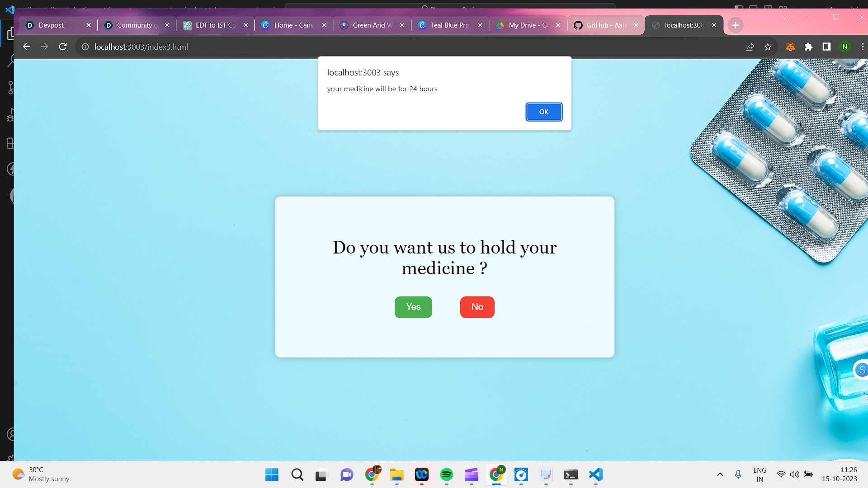868x488 pixels.
Task: Open volume control in system tray
Action: click(x=794, y=474)
